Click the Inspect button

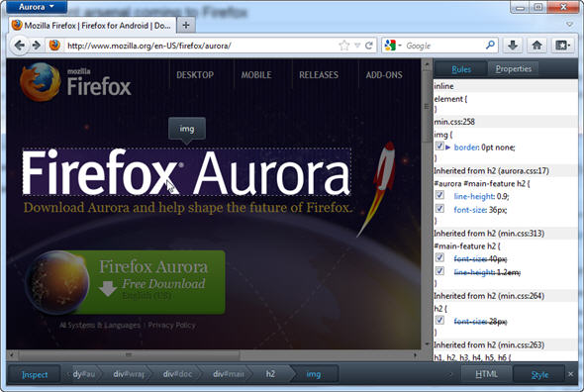(35, 374)
